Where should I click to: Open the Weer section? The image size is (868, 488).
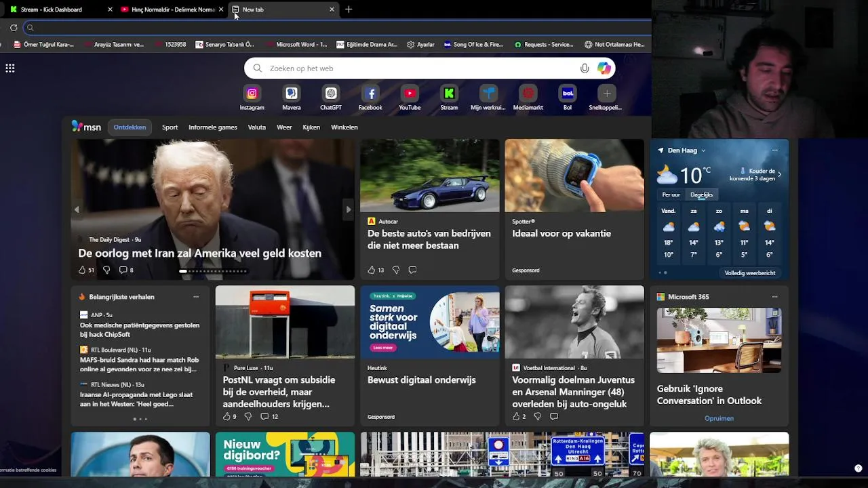click(x=284, y=127)
